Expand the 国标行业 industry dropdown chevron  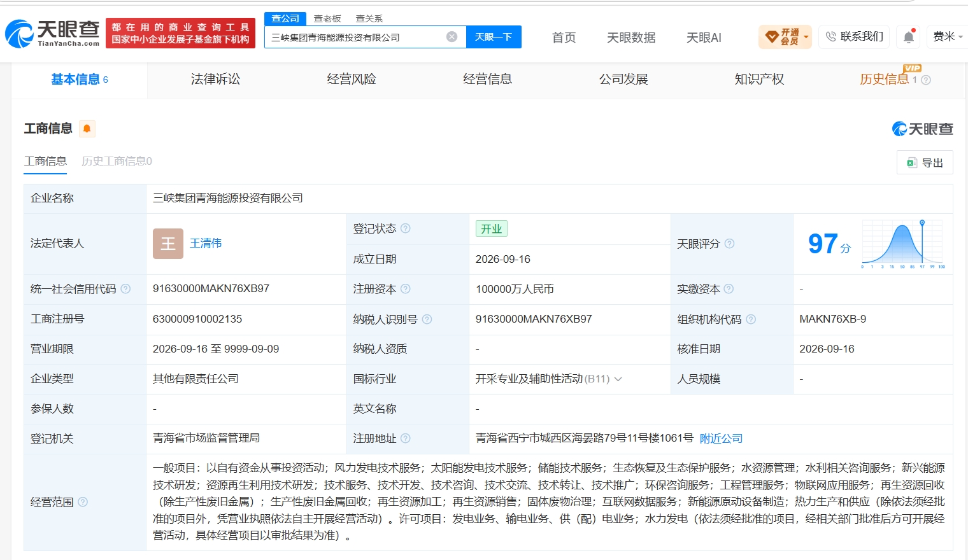pyautogui.click(x=618, y=379)
